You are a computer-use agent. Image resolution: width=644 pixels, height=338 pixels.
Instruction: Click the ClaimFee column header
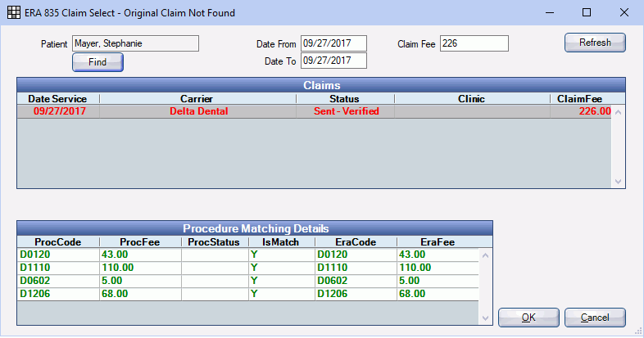579,99
